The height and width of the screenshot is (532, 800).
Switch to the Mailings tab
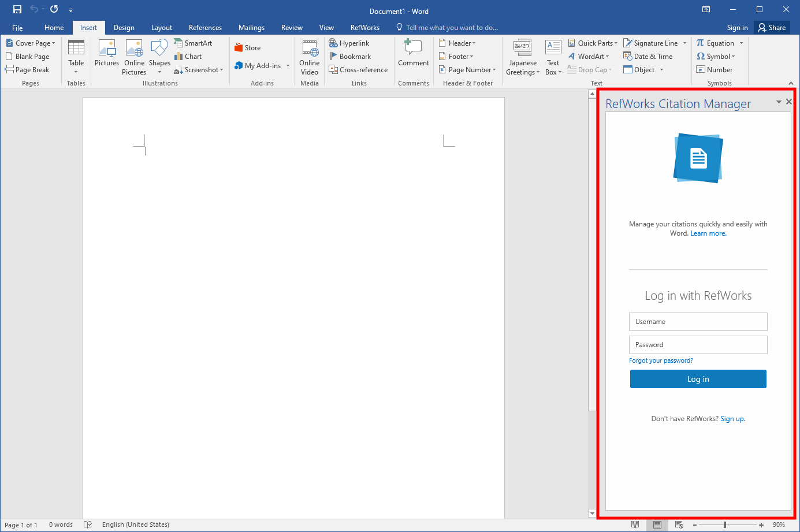click(x=251, y=28)
